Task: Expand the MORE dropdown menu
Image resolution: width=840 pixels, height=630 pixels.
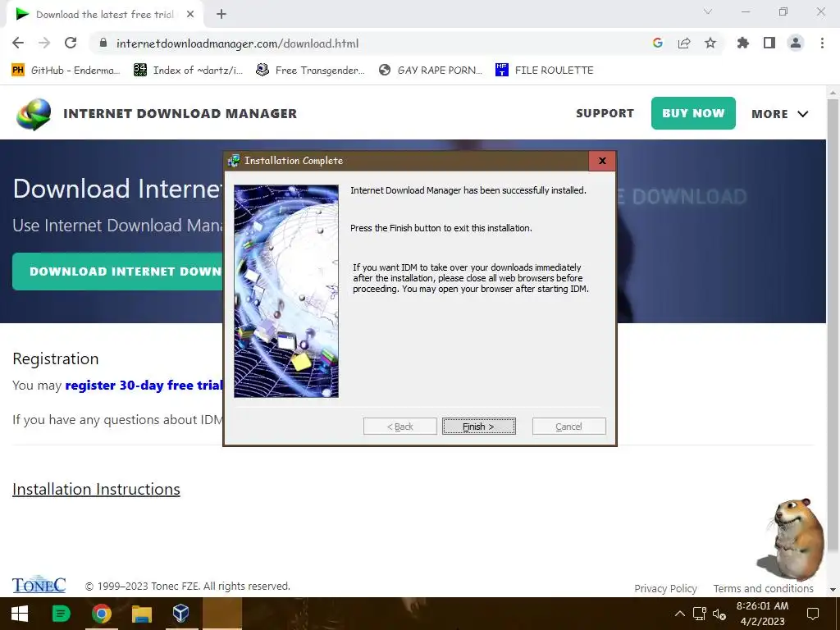Action: coord(779,113)
